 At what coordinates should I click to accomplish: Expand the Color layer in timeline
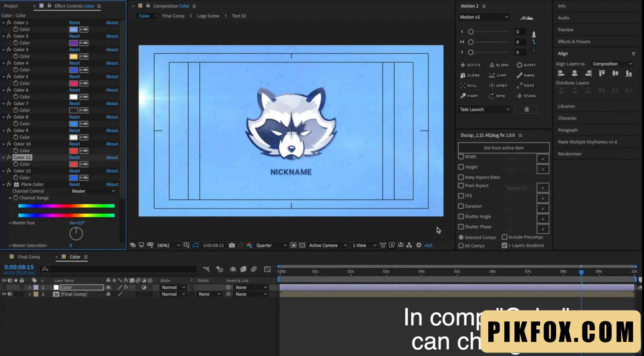tap(30, 288)
